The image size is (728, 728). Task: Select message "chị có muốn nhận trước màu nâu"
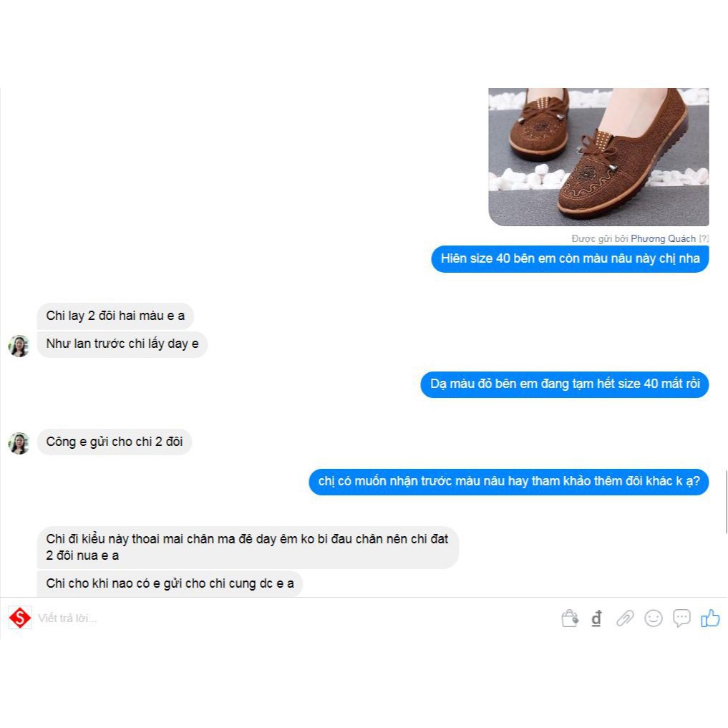click(x=508, y=482)
